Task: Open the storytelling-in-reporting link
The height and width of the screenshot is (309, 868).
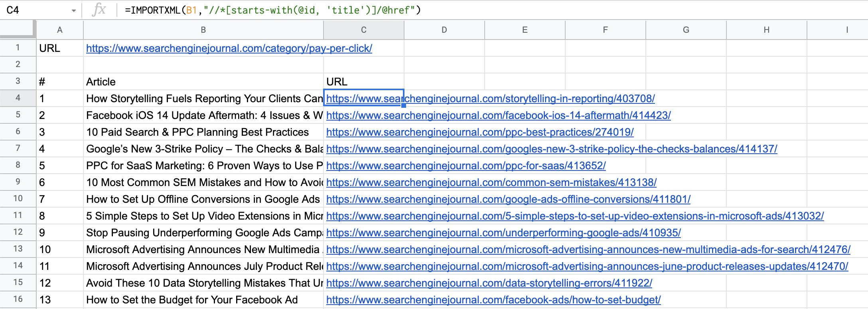Action: point(491,99)
